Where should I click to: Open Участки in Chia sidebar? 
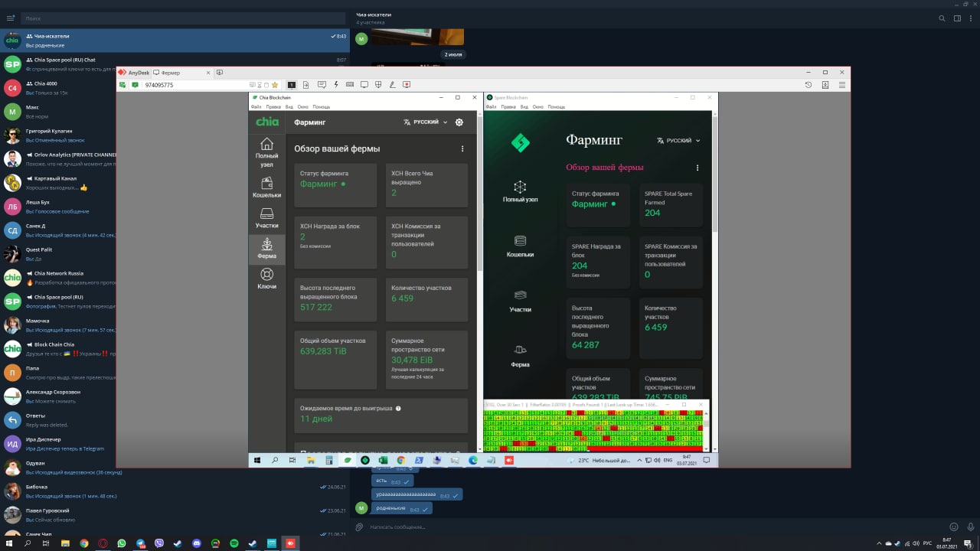pyautogui.click(x=266, y=219)
